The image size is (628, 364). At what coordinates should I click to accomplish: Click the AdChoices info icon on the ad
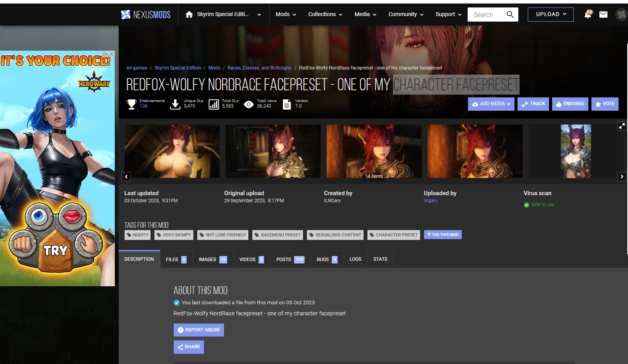106,54
